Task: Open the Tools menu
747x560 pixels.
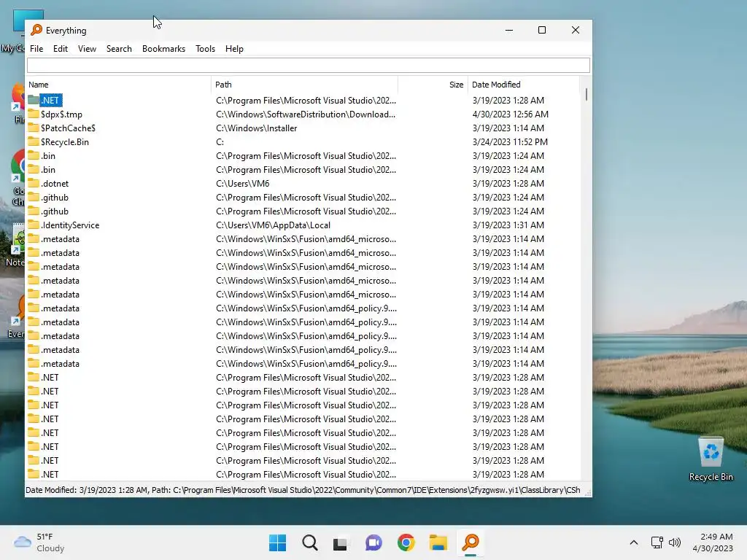Action: 205,49
